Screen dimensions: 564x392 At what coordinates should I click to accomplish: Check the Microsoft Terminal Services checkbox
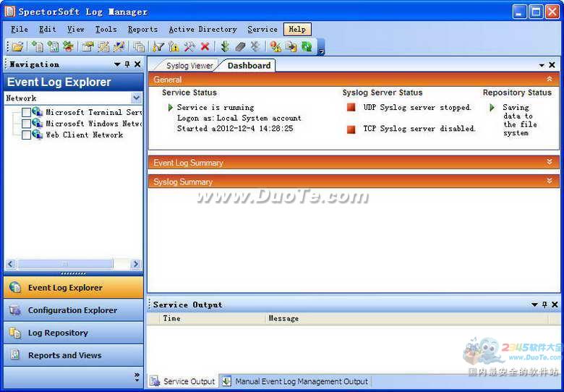pos(26,113)
